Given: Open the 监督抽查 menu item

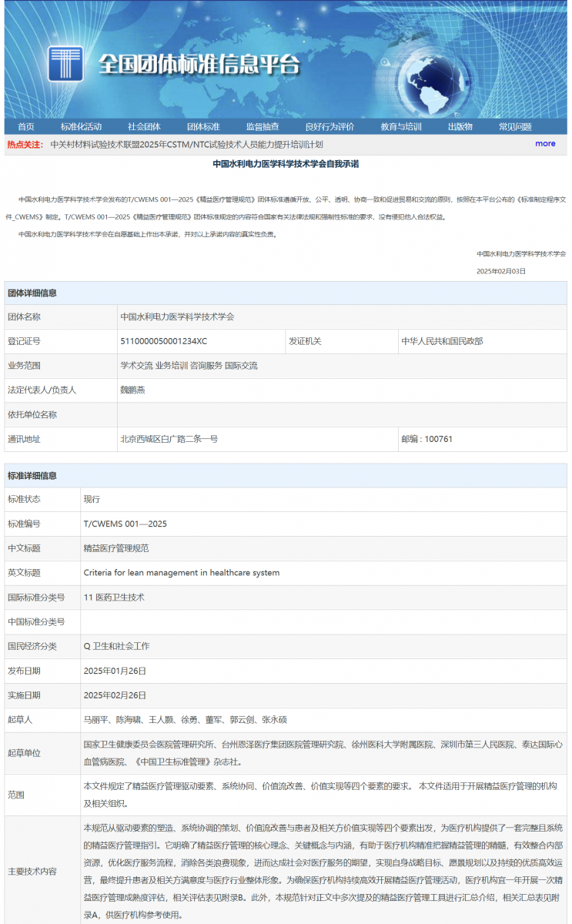Looking at the screenshot, I should pyautogui.click(x=263, y=126).
